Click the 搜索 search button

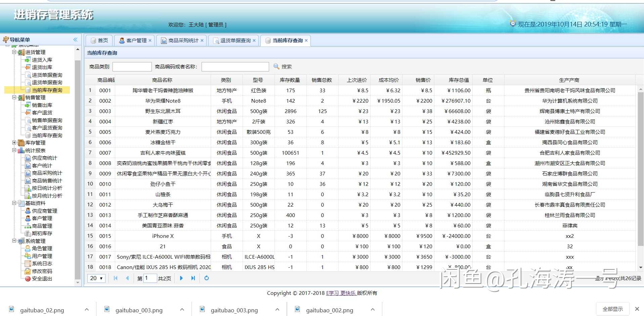coord(283,66)
